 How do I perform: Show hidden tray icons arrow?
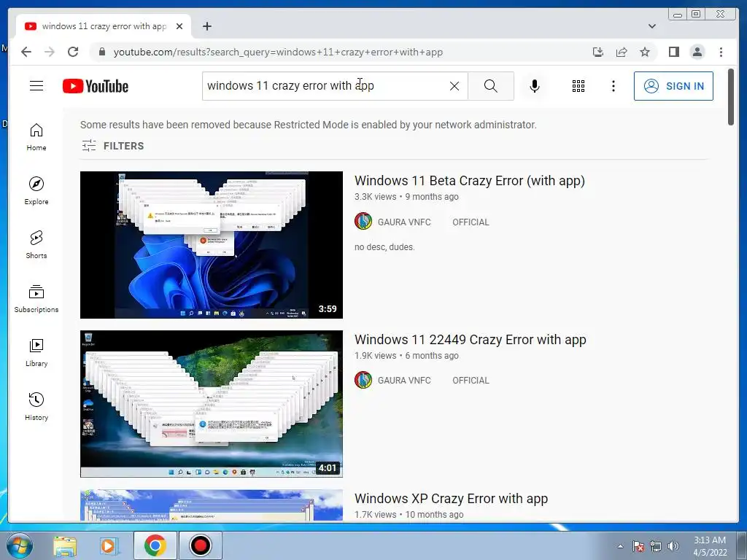point(620,546)
